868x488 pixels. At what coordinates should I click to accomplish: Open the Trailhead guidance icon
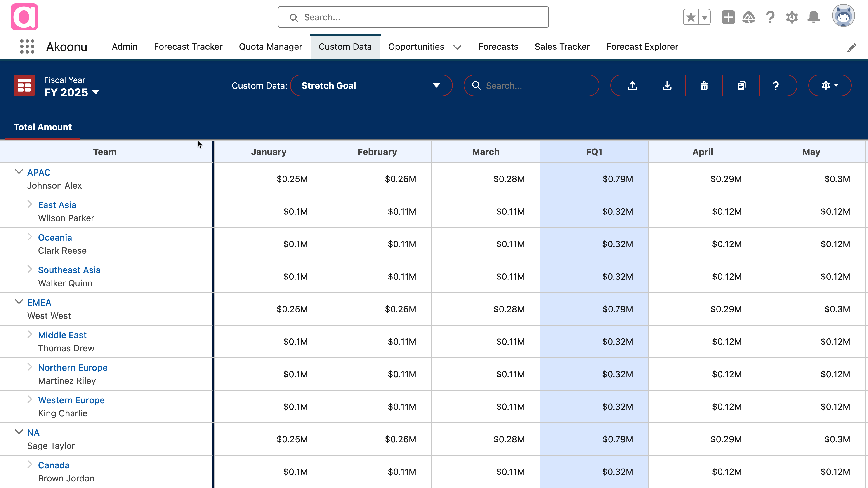point(749,17)
